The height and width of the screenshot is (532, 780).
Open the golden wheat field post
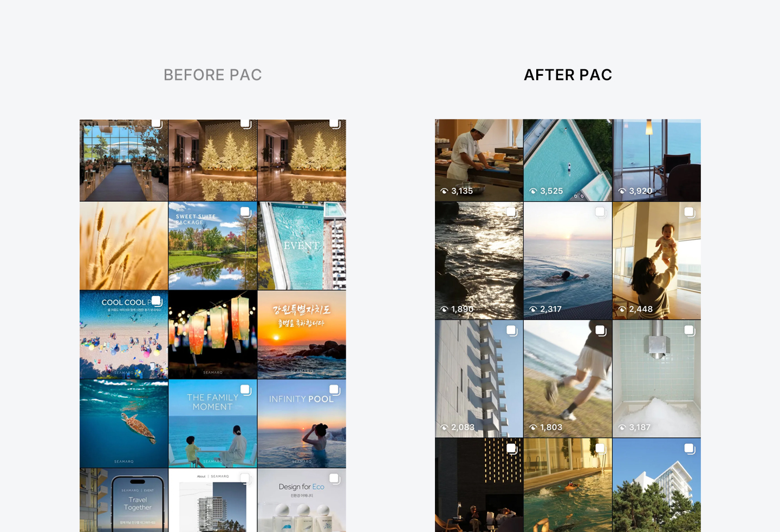click(x=123, y=246)
